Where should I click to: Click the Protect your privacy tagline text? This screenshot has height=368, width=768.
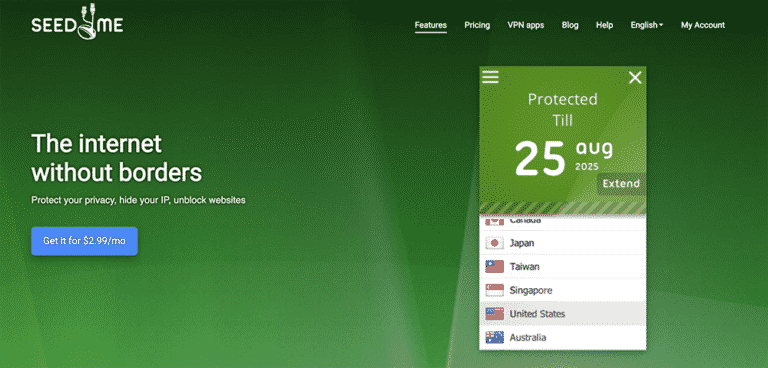point(138,200)
